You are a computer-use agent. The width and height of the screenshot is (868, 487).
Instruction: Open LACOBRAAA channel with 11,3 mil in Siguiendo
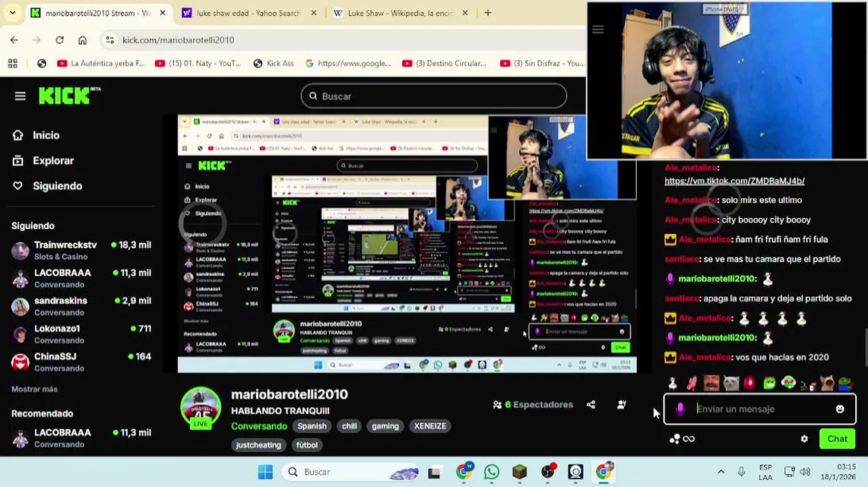point(81,278)
